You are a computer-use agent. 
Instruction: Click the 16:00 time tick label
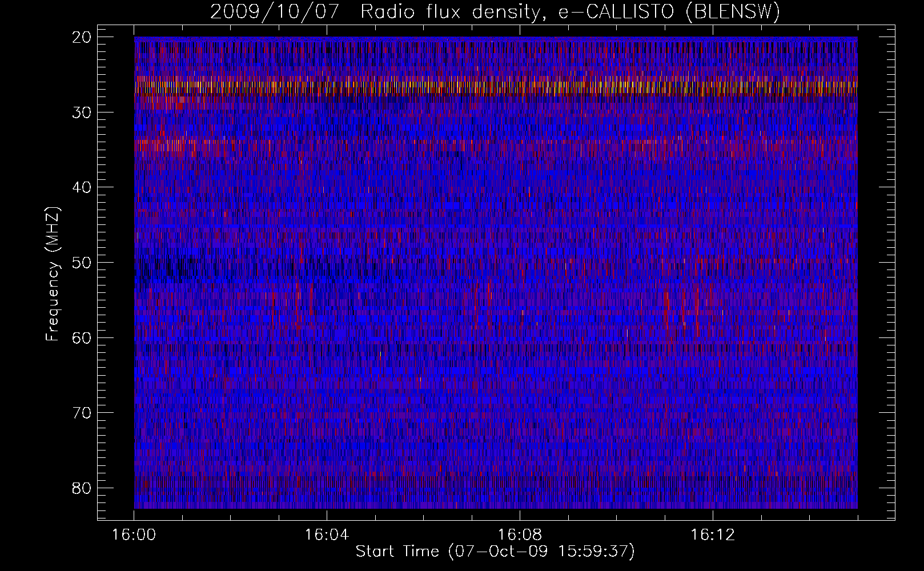(134, 535)
